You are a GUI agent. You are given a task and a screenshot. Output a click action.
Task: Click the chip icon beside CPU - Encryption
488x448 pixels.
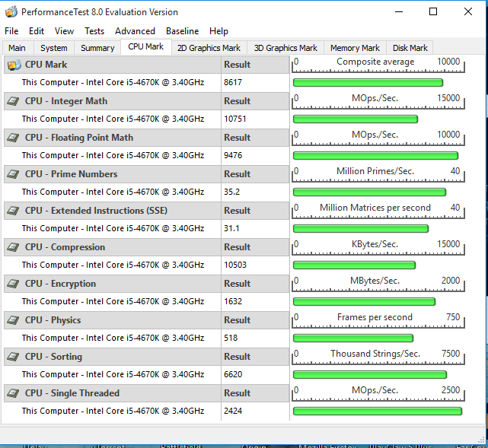coord(13,284)
